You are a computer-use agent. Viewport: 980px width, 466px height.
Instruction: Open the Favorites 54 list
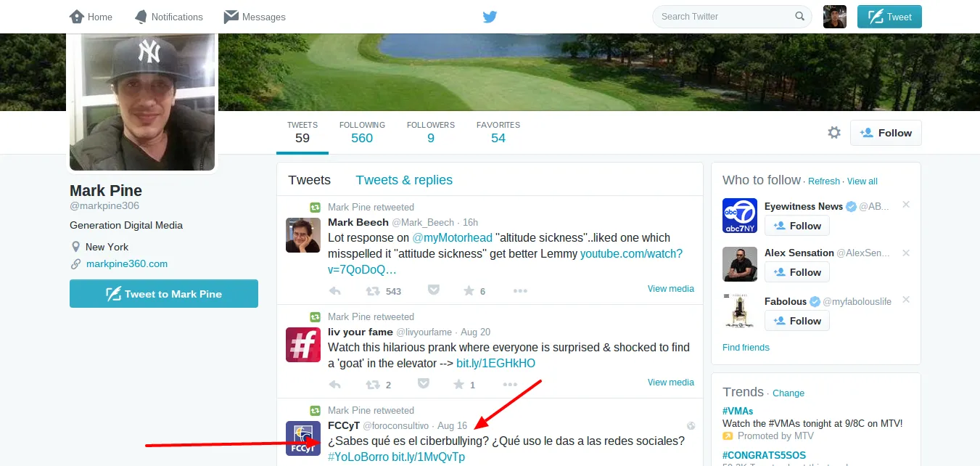498,132
